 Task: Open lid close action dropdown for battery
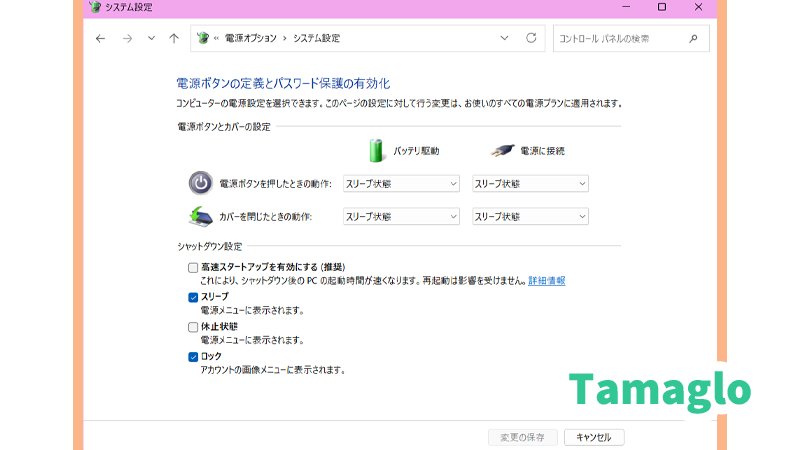[x=401, y=216]
